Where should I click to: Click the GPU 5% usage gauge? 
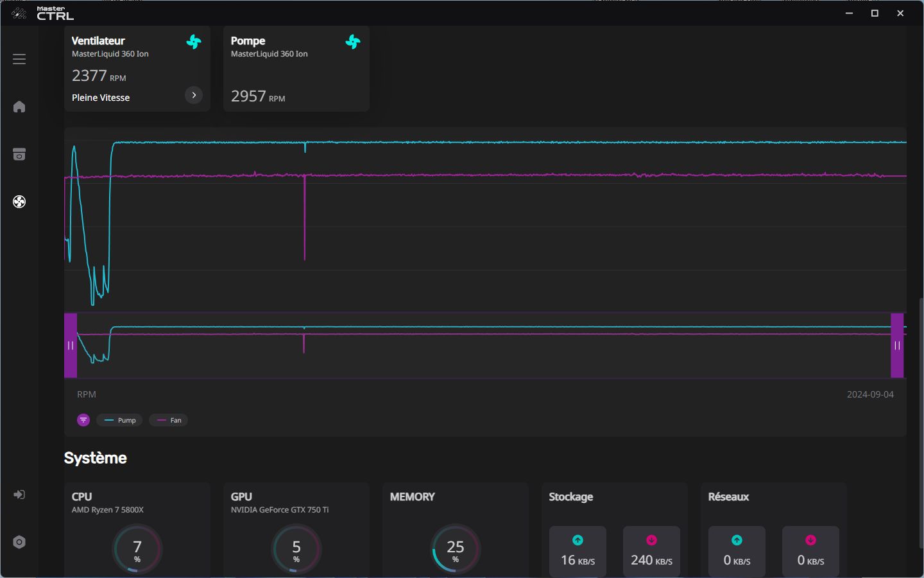click(x=296, y=550)
